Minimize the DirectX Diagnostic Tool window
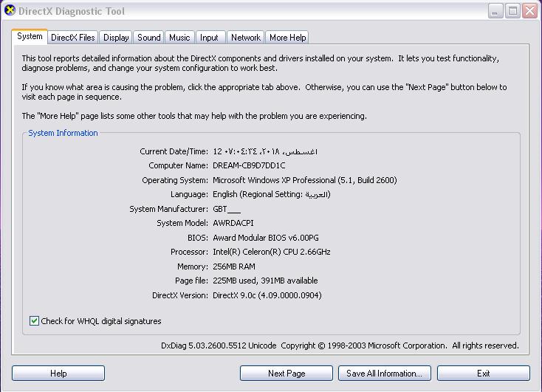The image size is (542, 392). (x=495, y=11)
